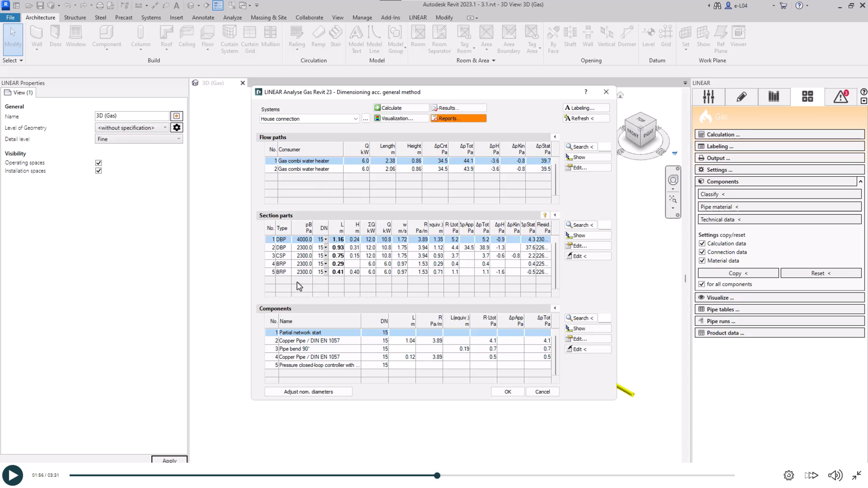Click the video progress slider handle

[x=437, y=475]
